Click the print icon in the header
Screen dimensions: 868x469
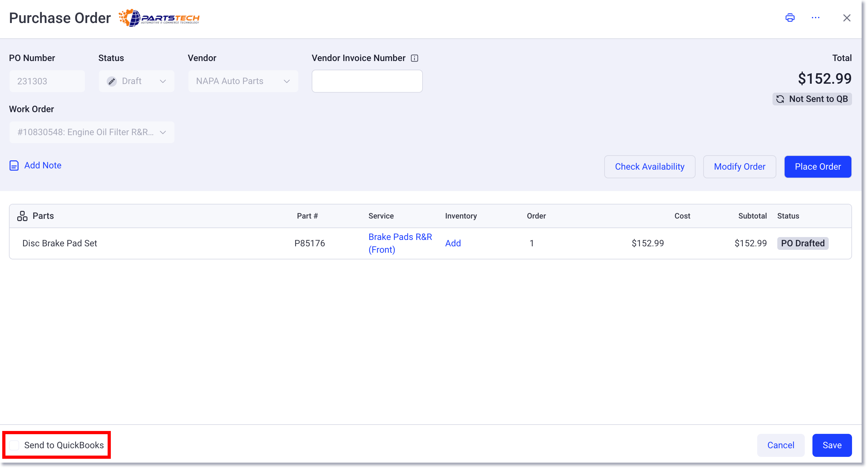(790, 18)
